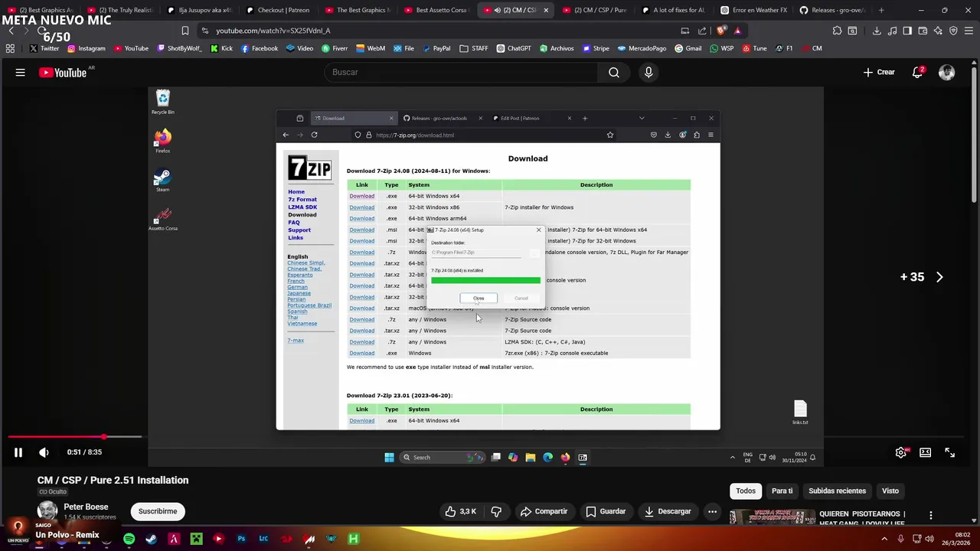Open the STAFF bookmarks folder
This screenshot has height=551, width=980.
coord(474,48)
